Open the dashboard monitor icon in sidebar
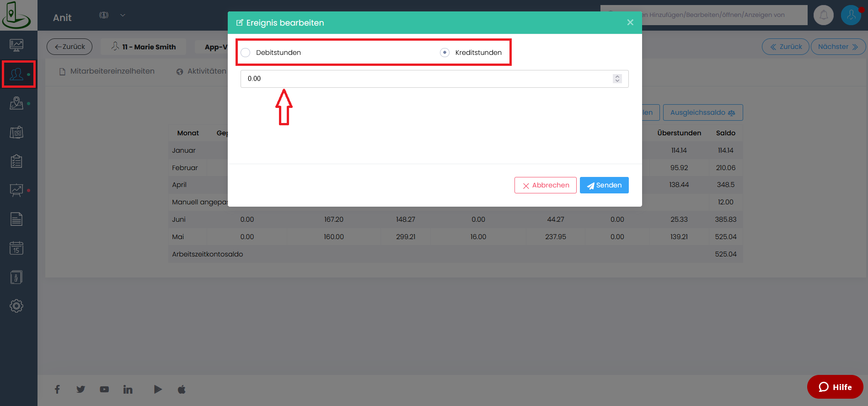 (16, 45)
